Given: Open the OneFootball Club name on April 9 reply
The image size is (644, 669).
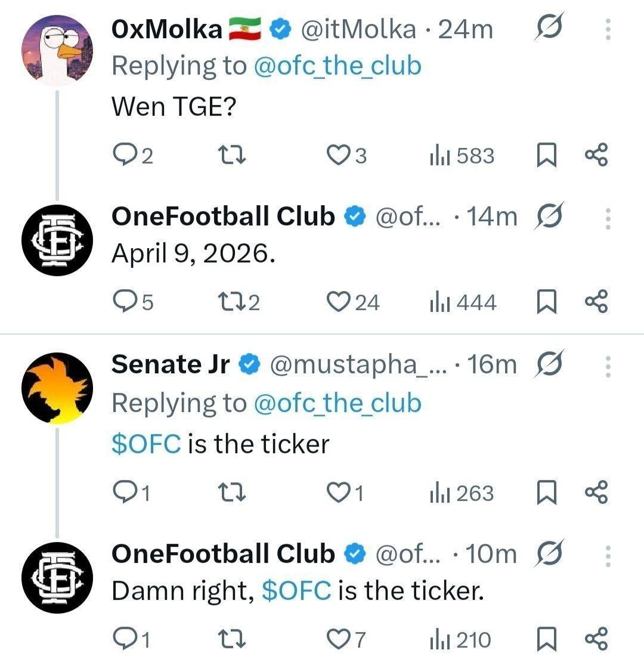Looking at the screenshot, I should click(x=223, y=216).
